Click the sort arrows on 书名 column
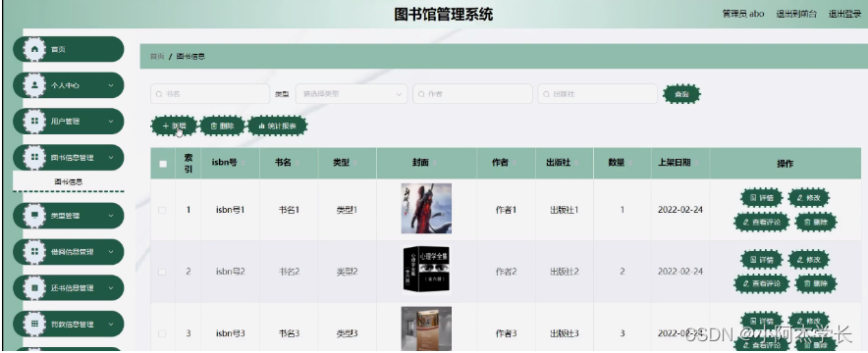 coord(298,163)
